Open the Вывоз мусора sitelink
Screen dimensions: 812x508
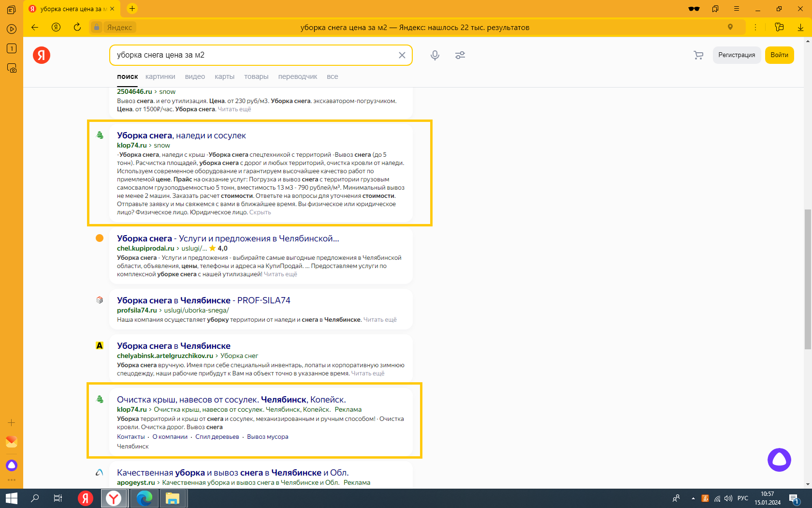point(267,437)
